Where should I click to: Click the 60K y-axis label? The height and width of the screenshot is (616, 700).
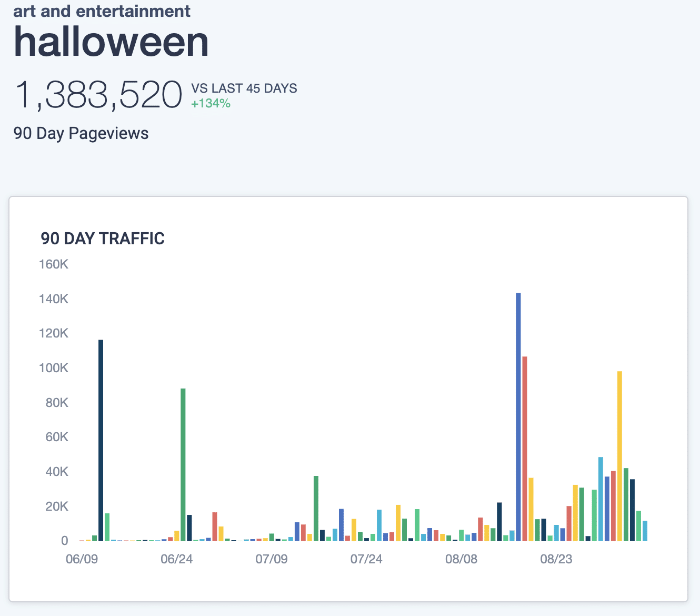pos(57,437)
